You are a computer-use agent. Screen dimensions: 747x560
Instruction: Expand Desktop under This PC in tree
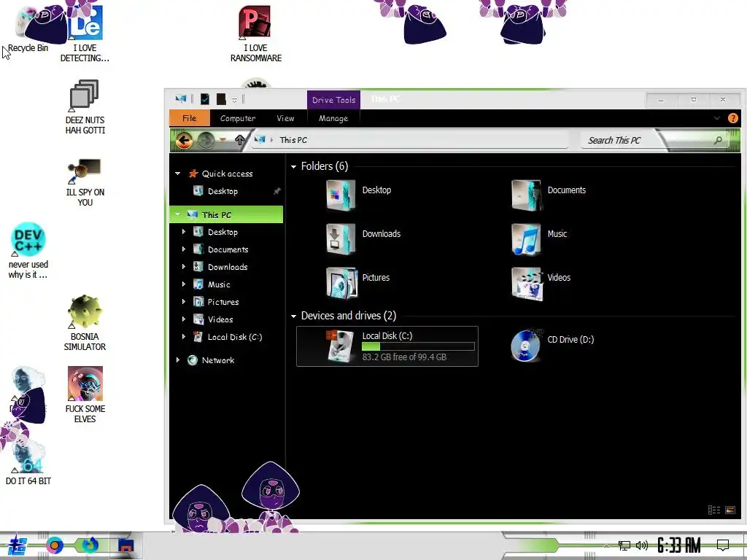(183, 232)
